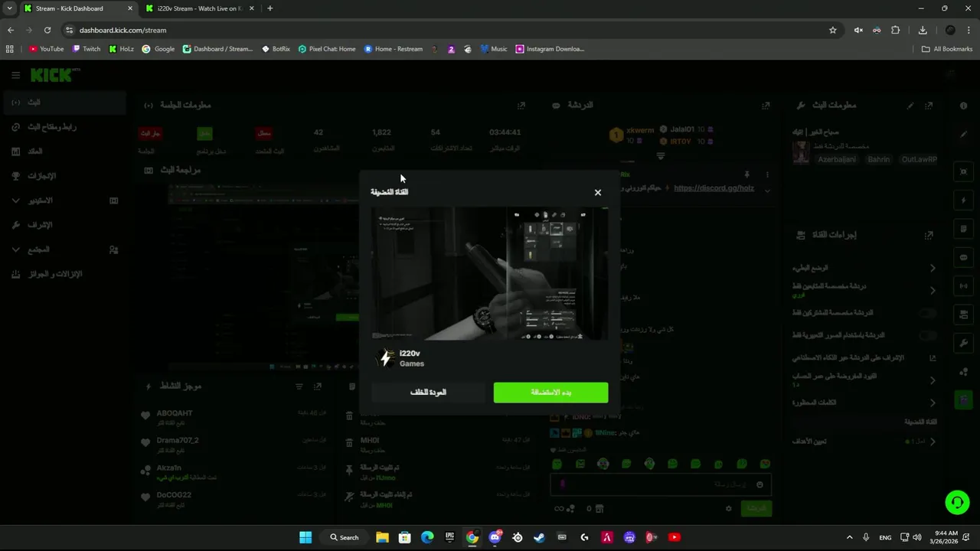Collapse the pinned chat message chevron

(x=767, y=190)
